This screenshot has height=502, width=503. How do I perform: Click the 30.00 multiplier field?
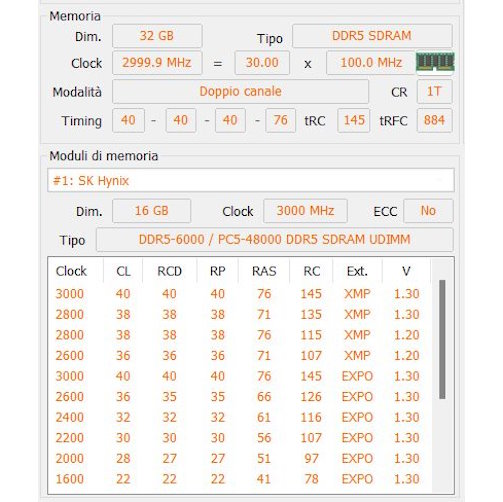coord(262,63)
